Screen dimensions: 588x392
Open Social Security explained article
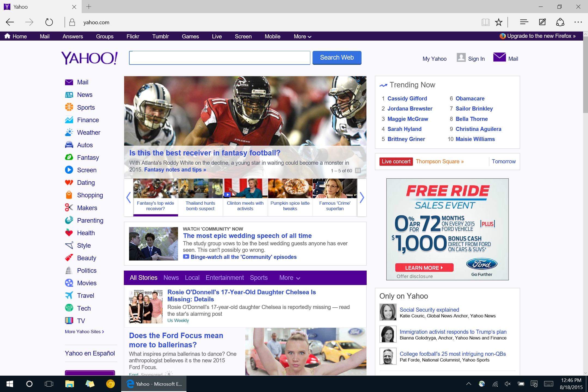pos(429,310)
